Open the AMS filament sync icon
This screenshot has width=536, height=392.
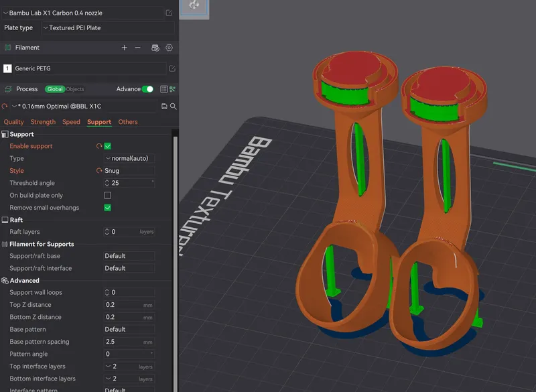tap(155, 48)
